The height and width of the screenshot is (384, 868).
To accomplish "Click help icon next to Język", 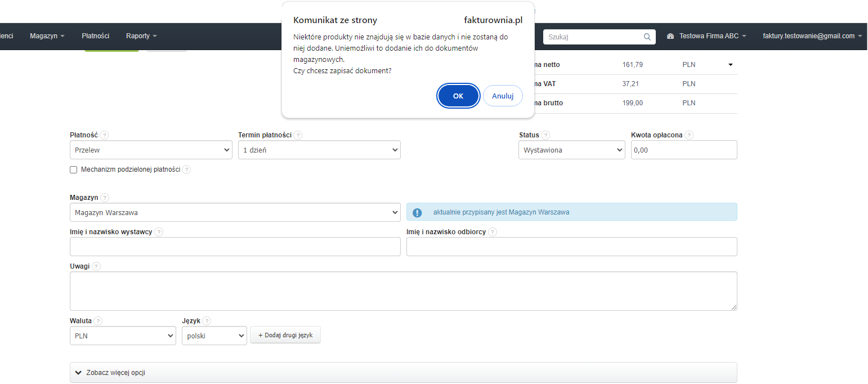I will click(x=207, y=322).
